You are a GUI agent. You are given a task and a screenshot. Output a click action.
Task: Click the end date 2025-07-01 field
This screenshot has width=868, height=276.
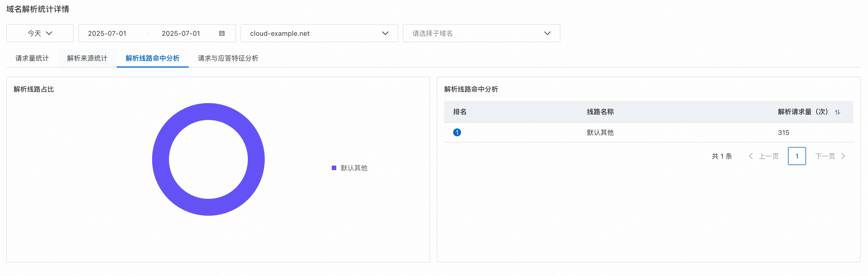point(181,33)
